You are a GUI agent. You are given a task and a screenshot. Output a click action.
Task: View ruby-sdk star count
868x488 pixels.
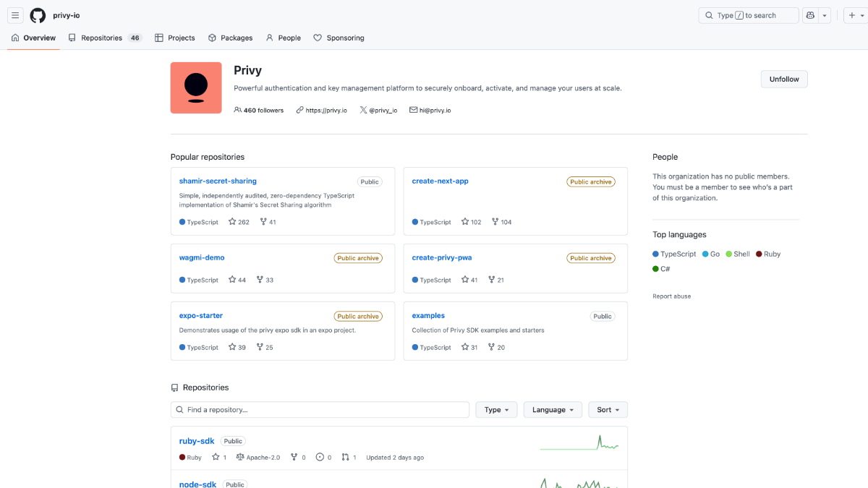click(x=219, y=458)
